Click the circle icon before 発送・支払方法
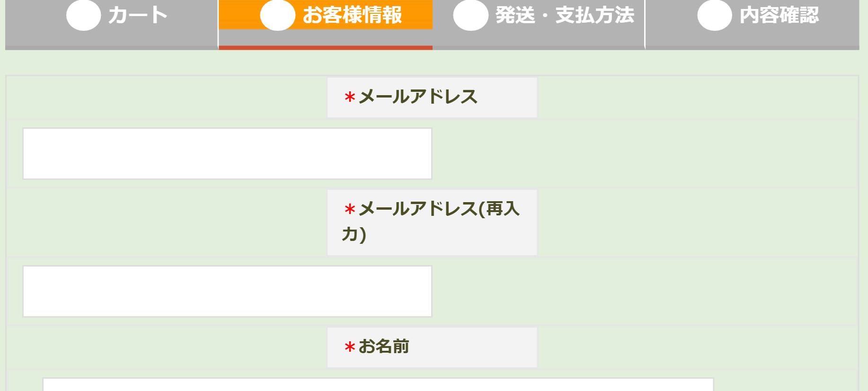Screen dimensions: 868x391 click(x=471, y=15)
